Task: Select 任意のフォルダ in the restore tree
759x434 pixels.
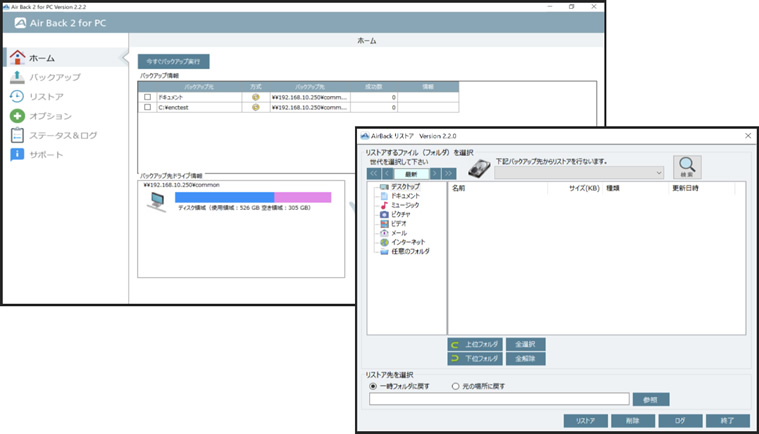Action: [x=410, y=252]
